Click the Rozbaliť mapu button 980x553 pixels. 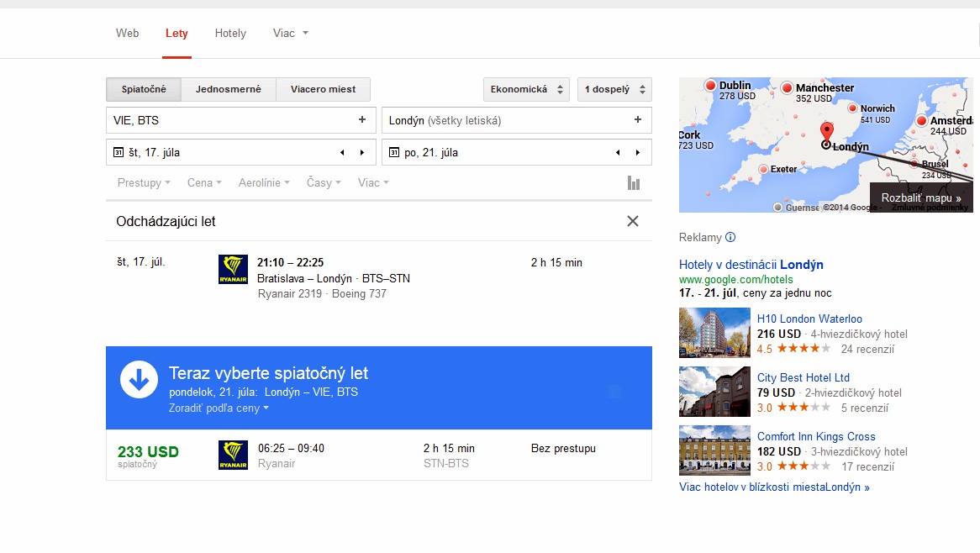[920, 197]
